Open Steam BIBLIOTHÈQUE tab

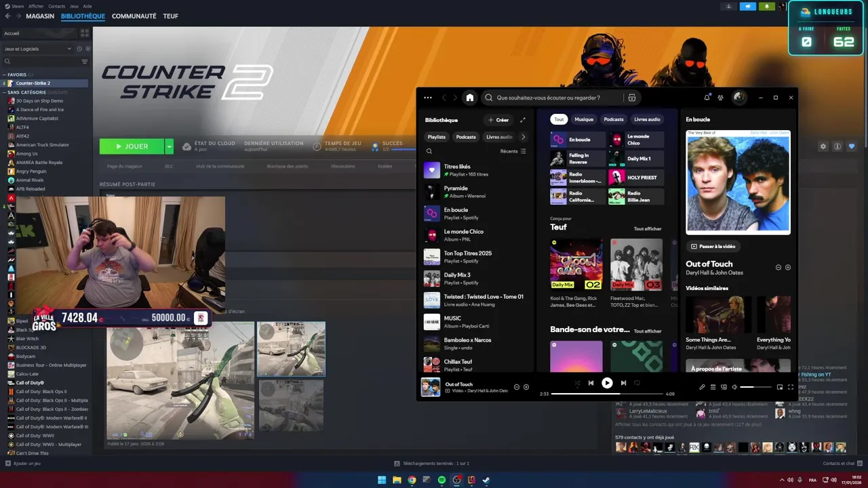coord(83,16)
